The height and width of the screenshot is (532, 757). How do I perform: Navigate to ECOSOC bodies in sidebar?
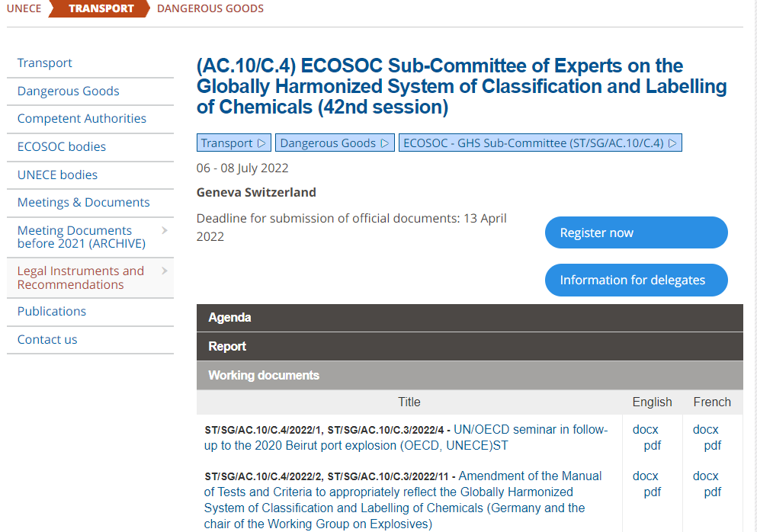tap(62, 146)
